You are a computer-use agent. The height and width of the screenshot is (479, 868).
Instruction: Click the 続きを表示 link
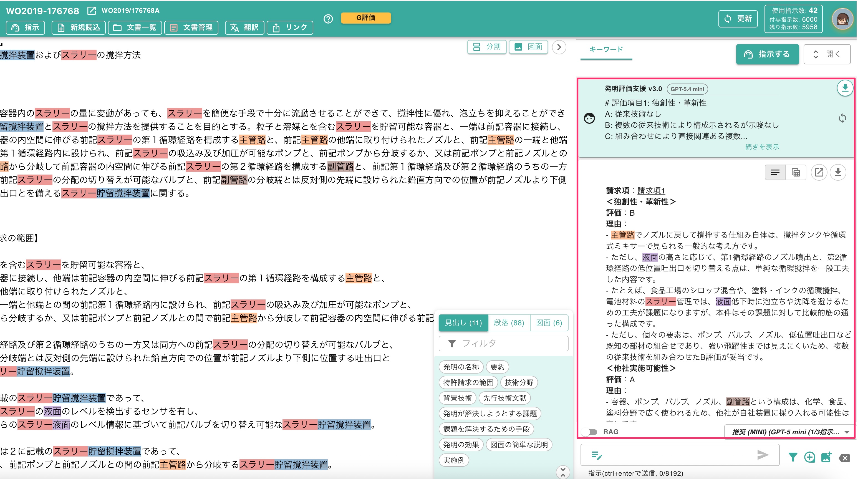coord(762,147)
